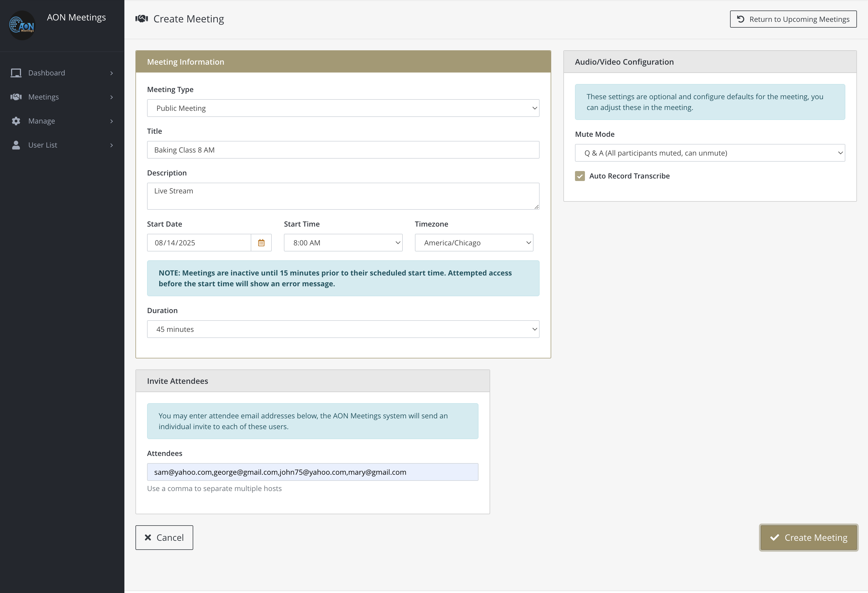868x593 pixels.
Task: Uncheck Auto Record Transcribe checkbox
Action: pyautogui.click(x=580, y=176)
